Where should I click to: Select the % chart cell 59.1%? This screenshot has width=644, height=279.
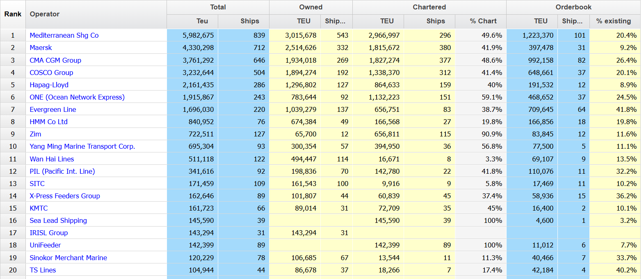click(x=481, y=97)
